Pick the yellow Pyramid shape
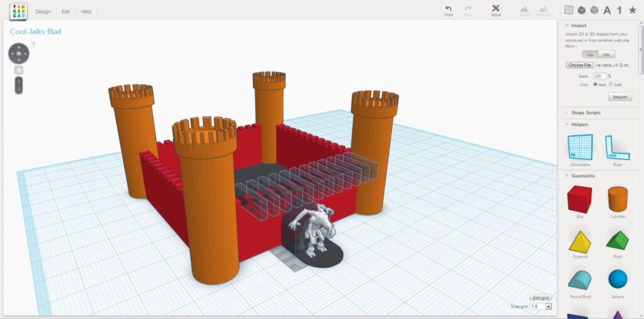 click(580, 242)
